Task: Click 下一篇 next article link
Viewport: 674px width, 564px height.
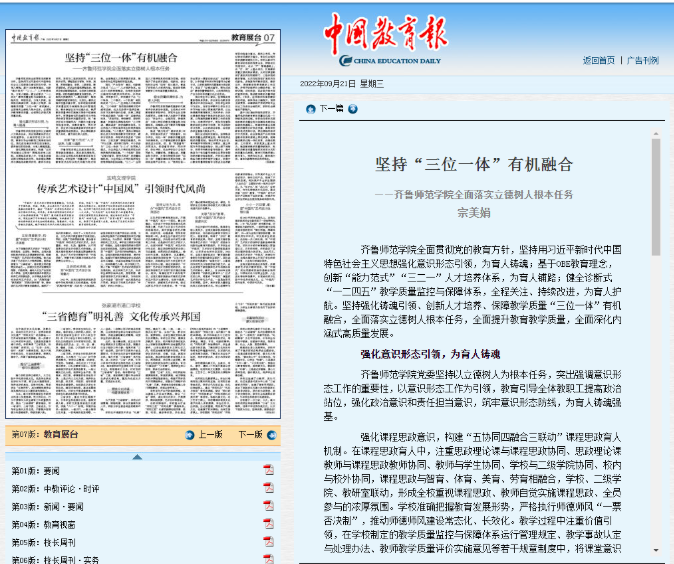Action: pyautogui.click(x=331, y=108)
